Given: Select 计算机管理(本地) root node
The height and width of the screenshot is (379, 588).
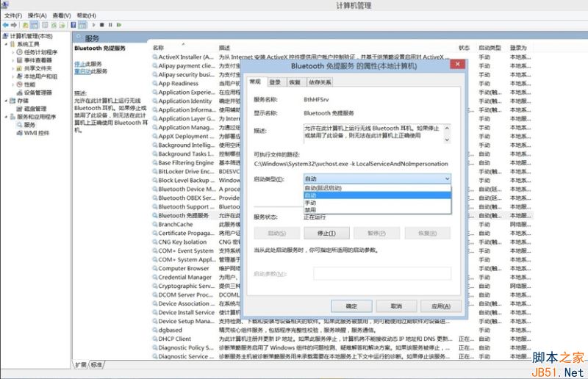Looking at the screenshot, I should pyautogui.click(x=31, y=36).
